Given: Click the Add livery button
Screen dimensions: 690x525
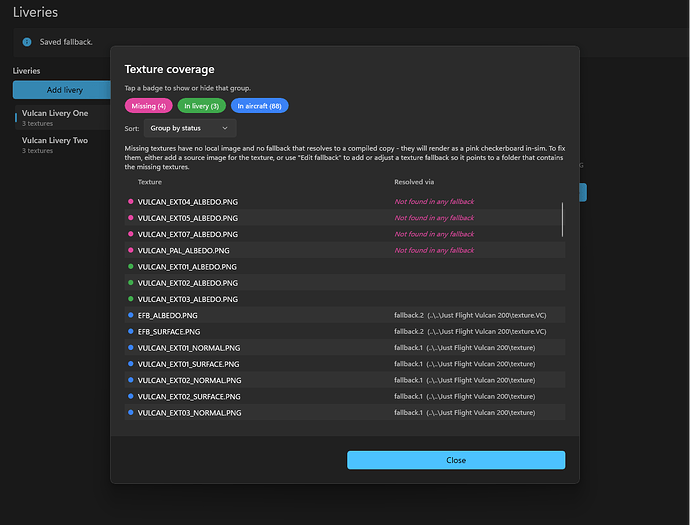Looking at the screenshot, I should [x=62, y=90].
